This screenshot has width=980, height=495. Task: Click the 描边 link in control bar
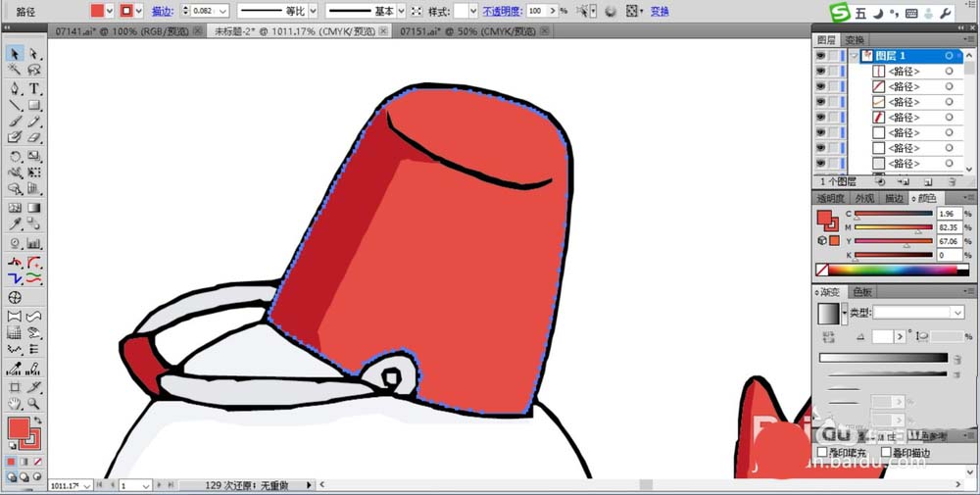tap(162, 11)
